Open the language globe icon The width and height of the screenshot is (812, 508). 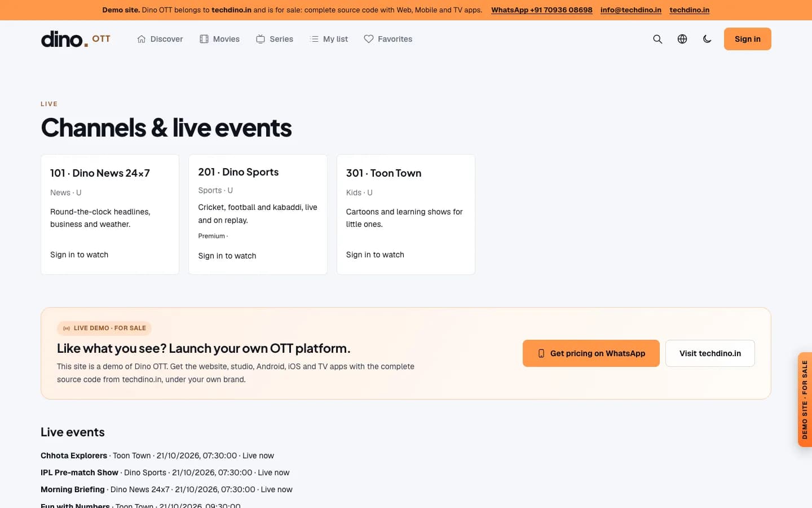coord(682,39)
